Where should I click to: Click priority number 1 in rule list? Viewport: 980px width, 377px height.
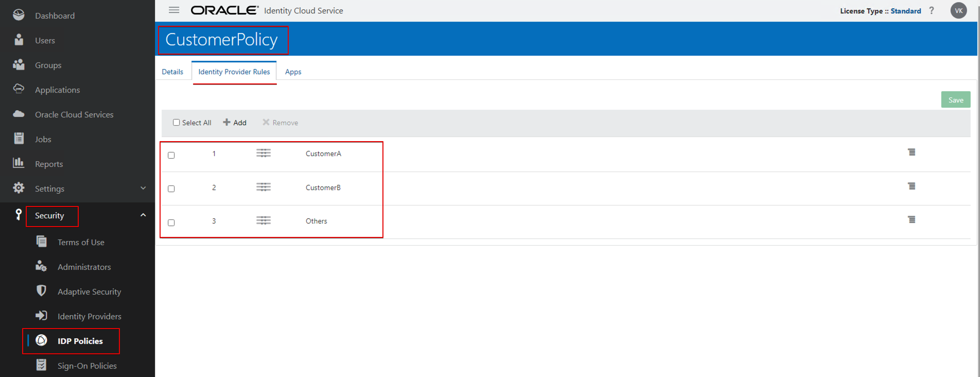pyautogui.click(x=214, y=153)
